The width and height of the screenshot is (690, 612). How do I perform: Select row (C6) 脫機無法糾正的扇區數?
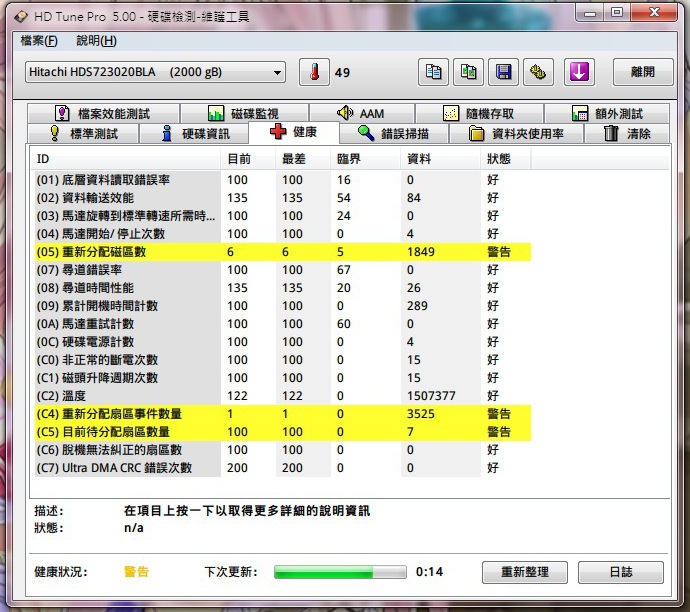[283, 450]
